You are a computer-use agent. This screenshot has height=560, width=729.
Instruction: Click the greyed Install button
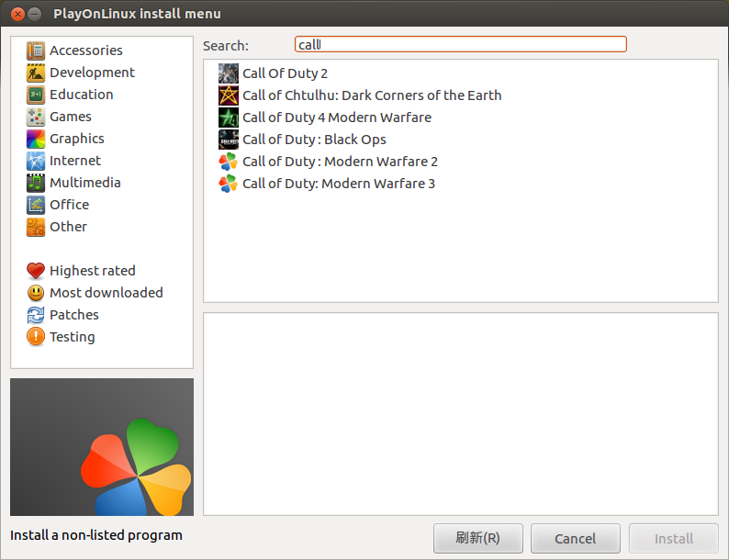tap(673, 539)
